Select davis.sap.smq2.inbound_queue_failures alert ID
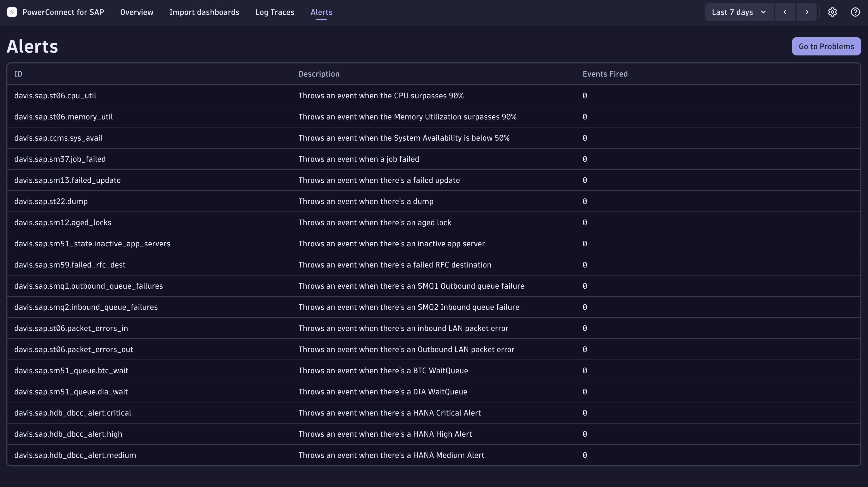Image resolution: width=868 pixels, height=487 pixels. (x=86, y=307)
